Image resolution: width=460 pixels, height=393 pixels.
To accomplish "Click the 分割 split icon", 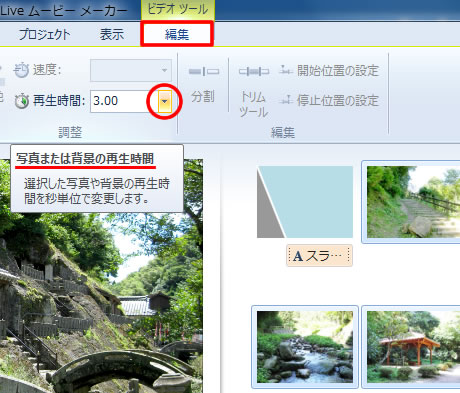I will [x=204, y=71].
